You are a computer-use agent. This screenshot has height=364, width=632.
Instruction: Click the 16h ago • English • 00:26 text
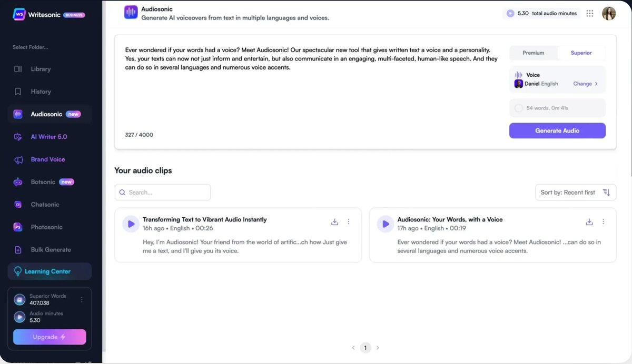tap(178, 228)
